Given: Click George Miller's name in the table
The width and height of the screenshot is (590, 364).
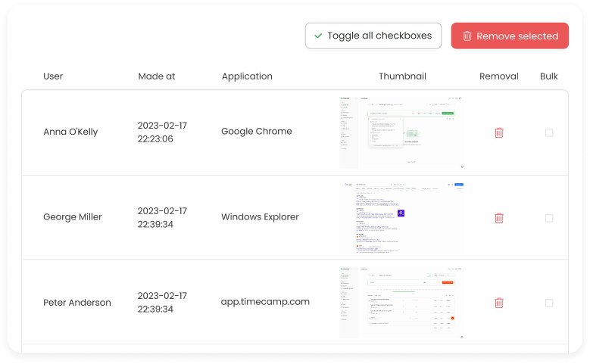Looking at the screenshot, I should (73, 217).
